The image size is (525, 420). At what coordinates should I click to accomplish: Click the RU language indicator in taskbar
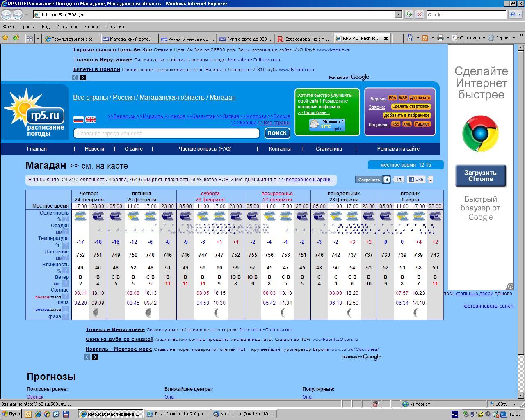click(x=454, y=414)
